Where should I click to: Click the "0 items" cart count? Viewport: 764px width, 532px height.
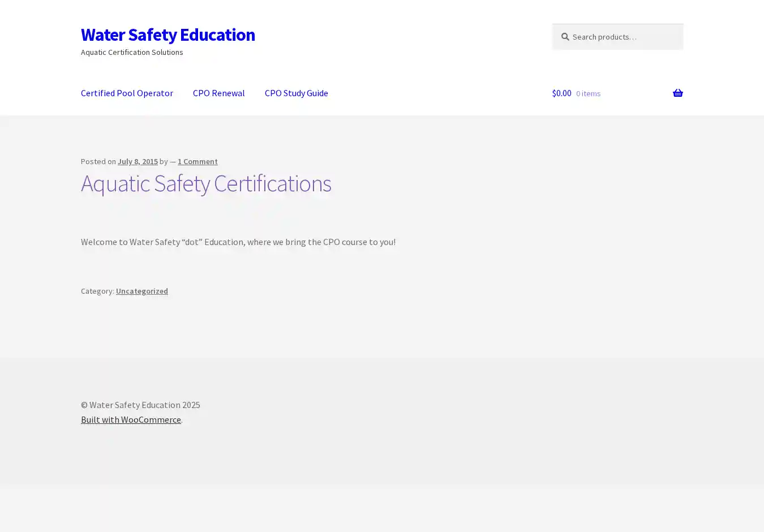pos(588,93)
